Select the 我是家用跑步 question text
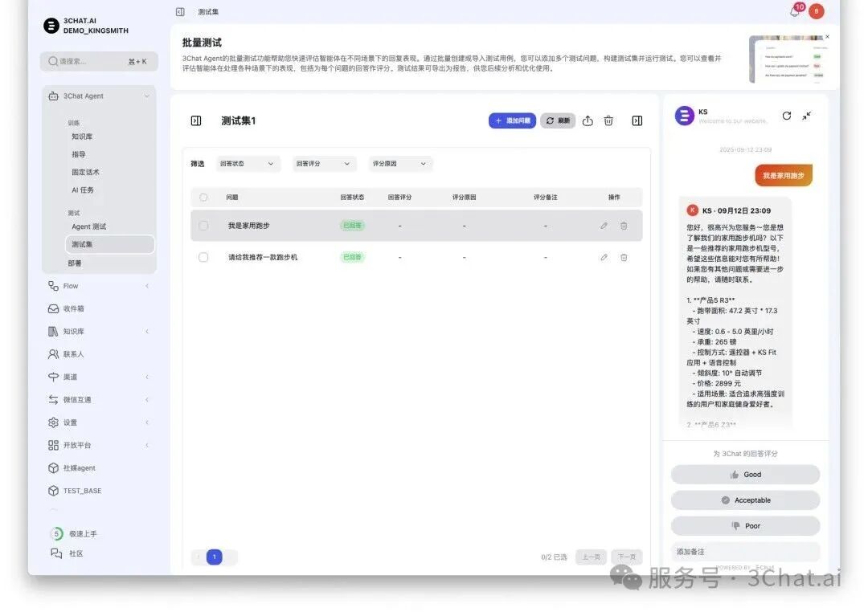868x612 pixels. pos(248,226)
